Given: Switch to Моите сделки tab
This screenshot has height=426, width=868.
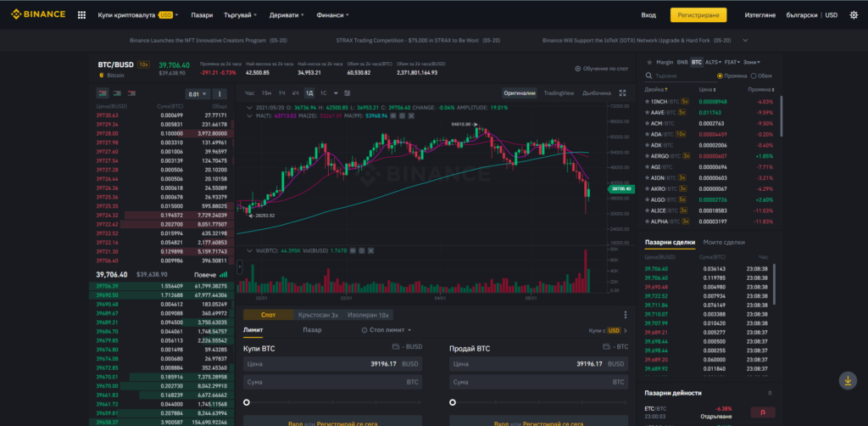Looking at the screenshot, I should click(724, 242).
